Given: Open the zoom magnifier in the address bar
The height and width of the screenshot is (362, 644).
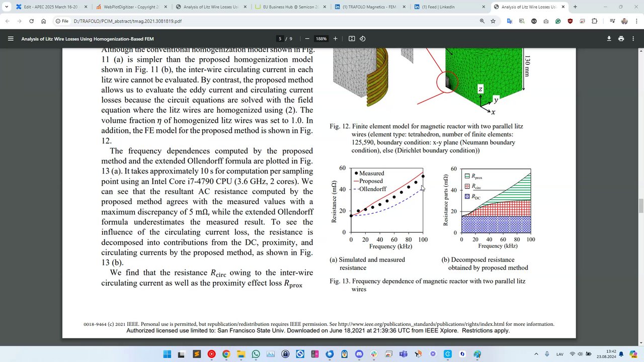Looking at the screenshot, I should coord(482,21).
